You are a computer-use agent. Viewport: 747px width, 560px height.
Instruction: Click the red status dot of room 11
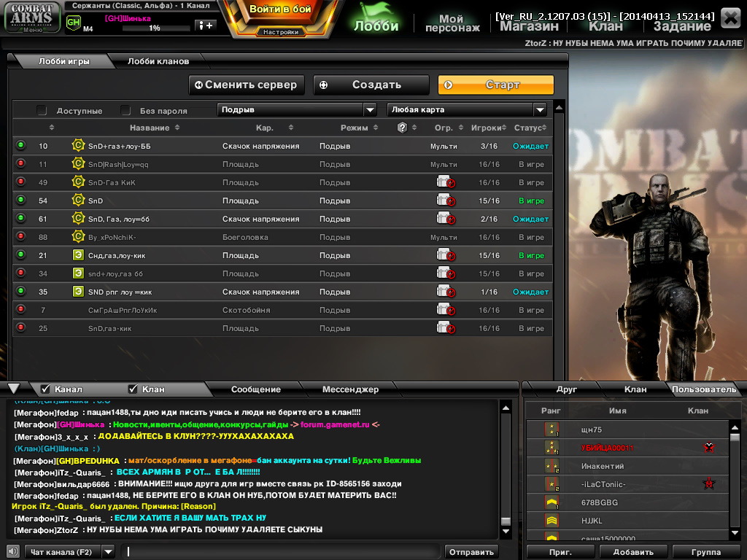pos(21,163)
